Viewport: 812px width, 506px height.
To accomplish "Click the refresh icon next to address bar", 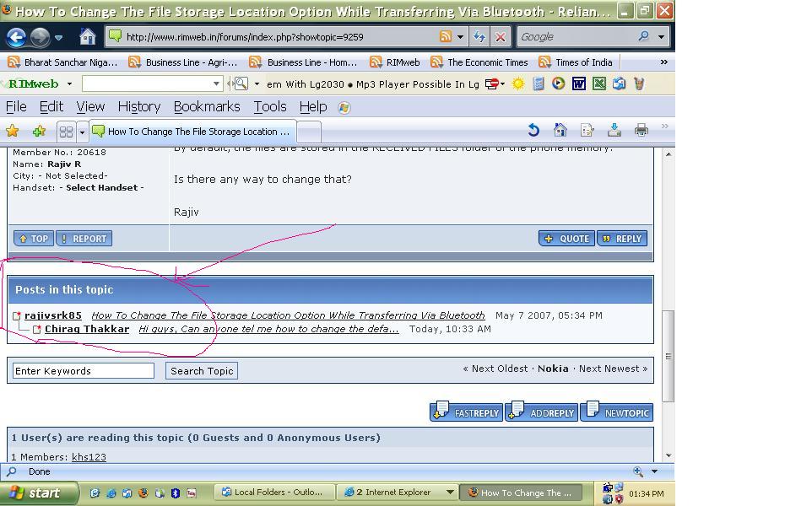I will [479, 36].
